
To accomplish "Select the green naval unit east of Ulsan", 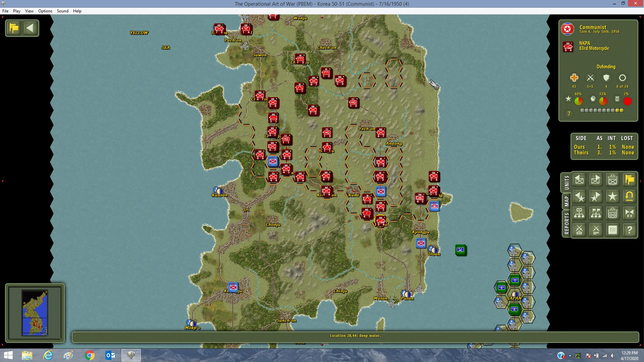I will [x=461, y=250].
